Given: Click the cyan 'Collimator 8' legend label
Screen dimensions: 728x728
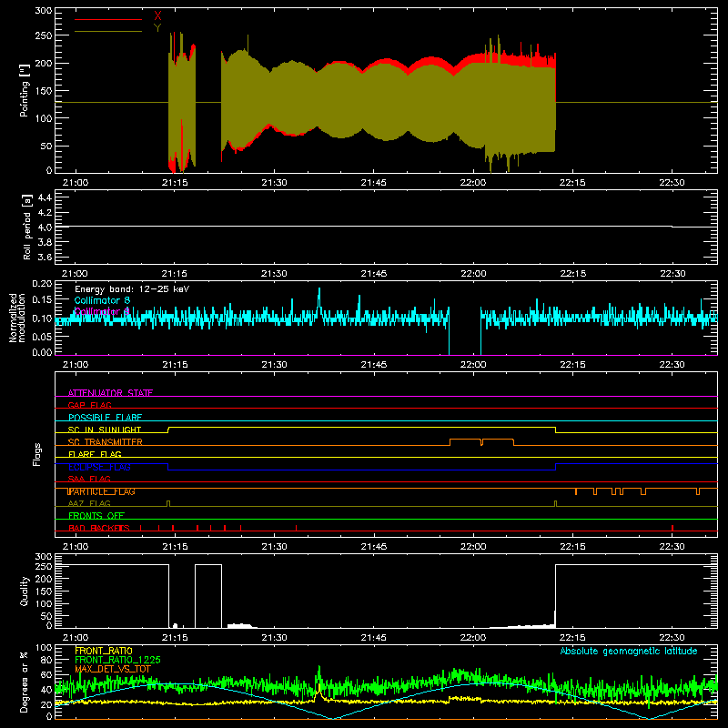Looking at the screenshot, I should tap(102, 300).
